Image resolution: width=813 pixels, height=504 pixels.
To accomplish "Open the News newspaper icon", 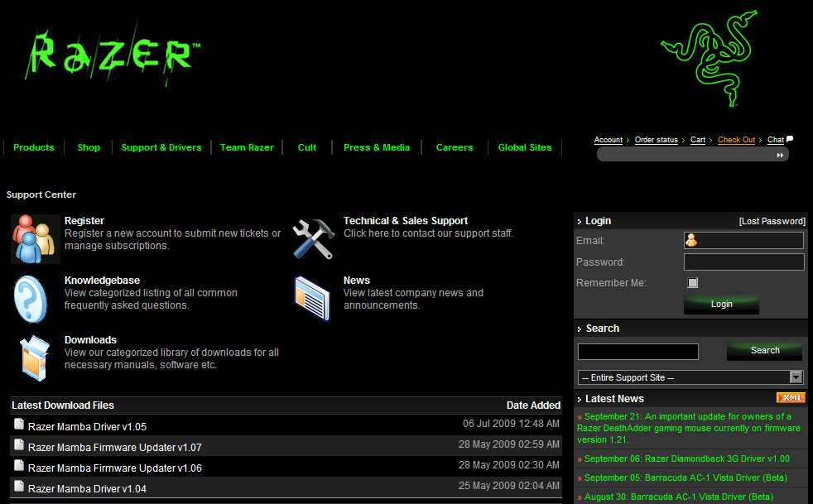I will (312, 298).
